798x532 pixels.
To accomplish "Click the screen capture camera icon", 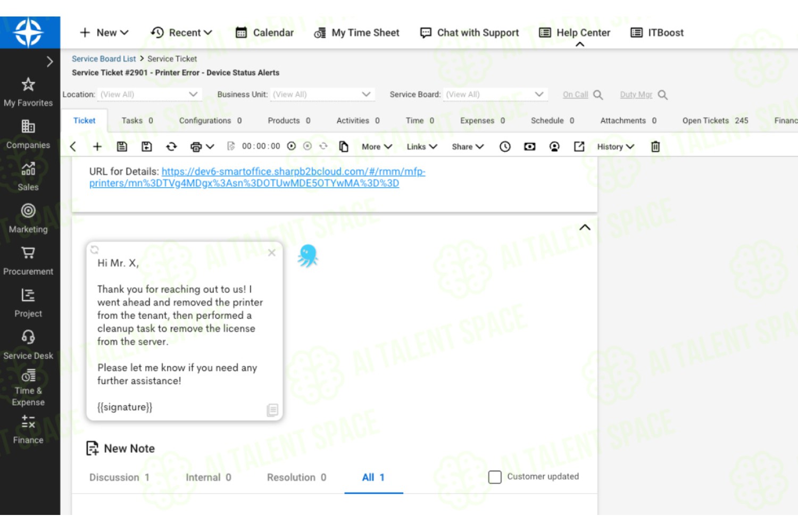I will tap(530, 147).
